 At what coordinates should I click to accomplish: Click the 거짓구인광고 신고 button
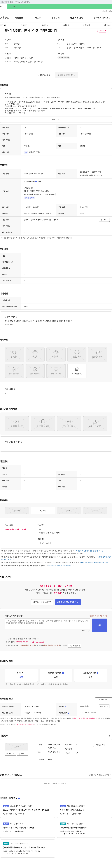(103, 699)
